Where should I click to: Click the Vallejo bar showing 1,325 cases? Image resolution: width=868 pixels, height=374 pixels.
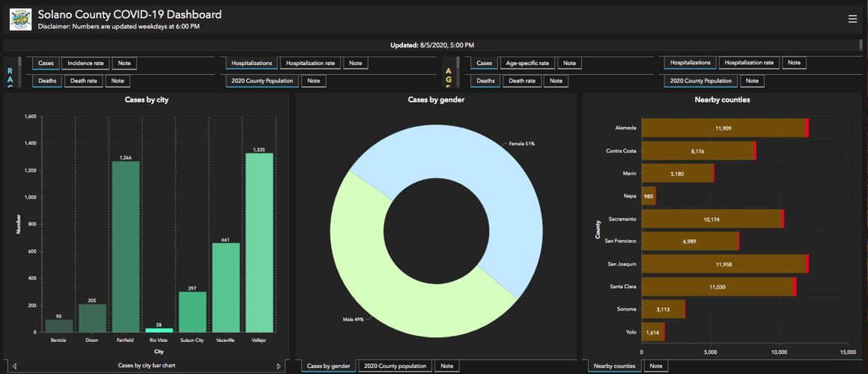[x=259, y=243]
